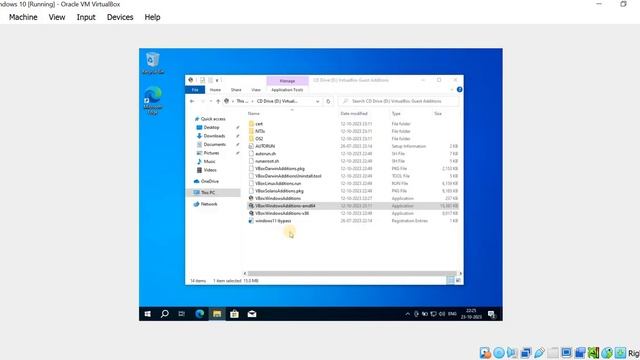Viewport: 640px width, 360px height.
Task: Switch to the Explorer View ribbon tab
Action: tap(256, 90)
